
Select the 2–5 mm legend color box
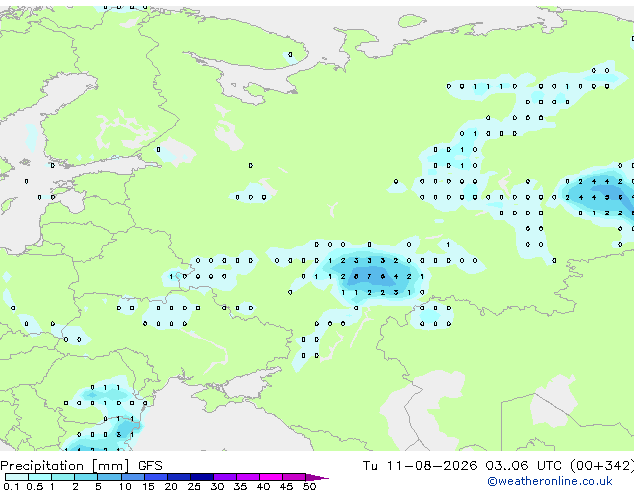pos(86,477)
